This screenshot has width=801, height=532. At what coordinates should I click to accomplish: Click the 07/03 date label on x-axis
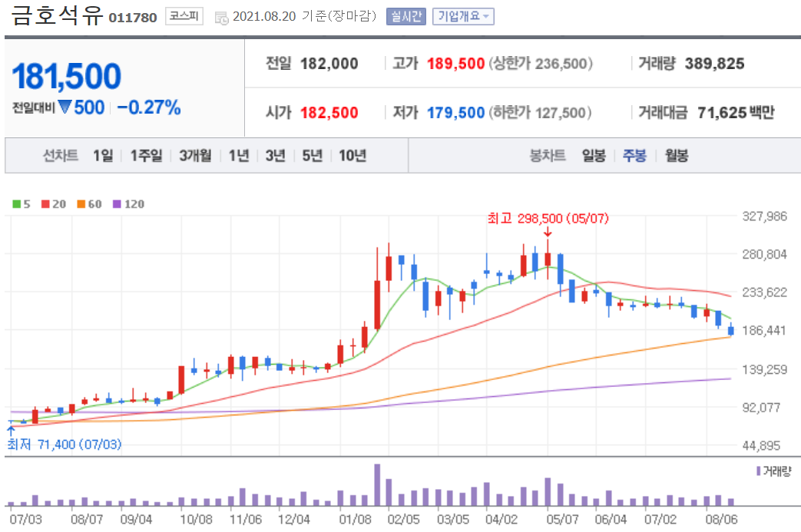(x=25, y=520)
